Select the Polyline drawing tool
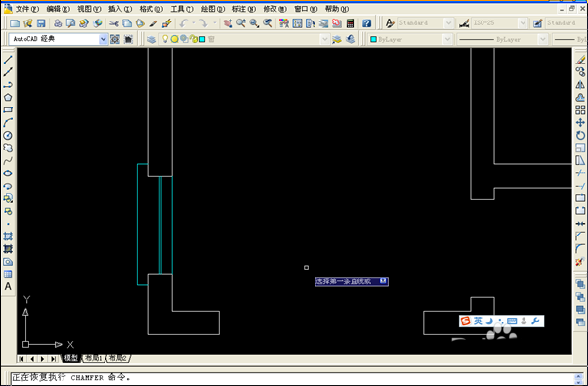The image size is (588, 386). (8, 85)
